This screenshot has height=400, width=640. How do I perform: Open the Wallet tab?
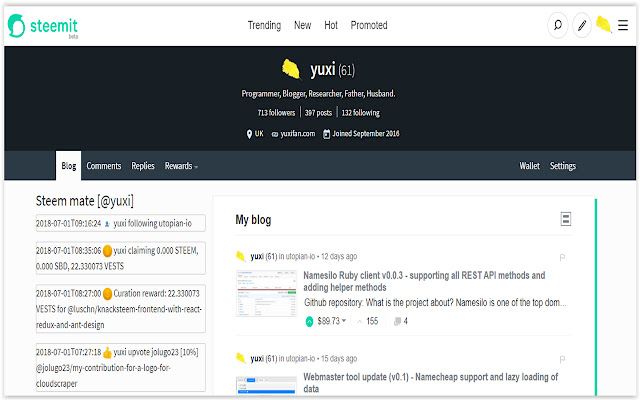[529, 166]
